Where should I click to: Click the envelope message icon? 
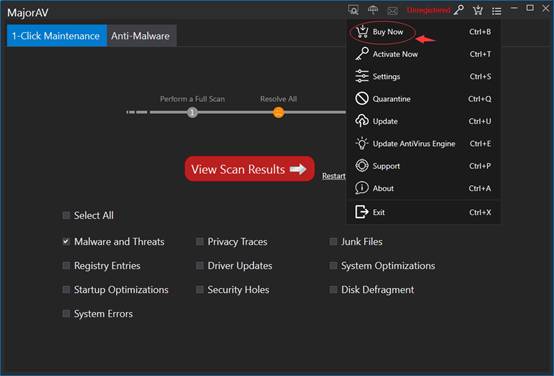coord(393,11)
